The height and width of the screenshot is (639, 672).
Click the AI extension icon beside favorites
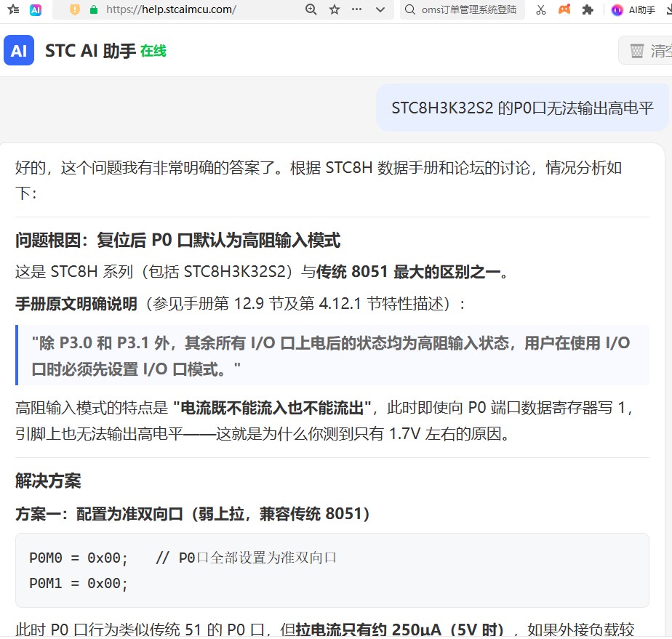coord(36,9)
